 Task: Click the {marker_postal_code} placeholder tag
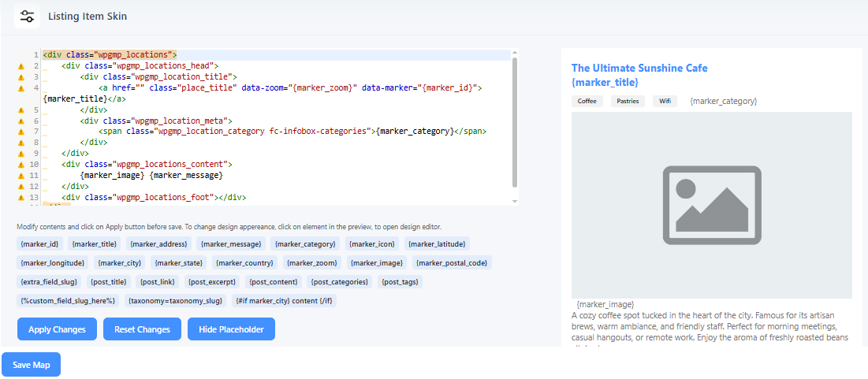tap(453, 263)
